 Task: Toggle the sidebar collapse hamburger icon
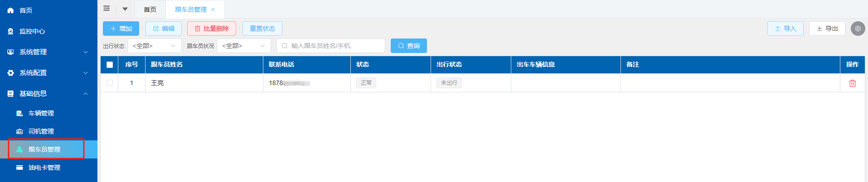pyautogui.click(x=107, y=9)
